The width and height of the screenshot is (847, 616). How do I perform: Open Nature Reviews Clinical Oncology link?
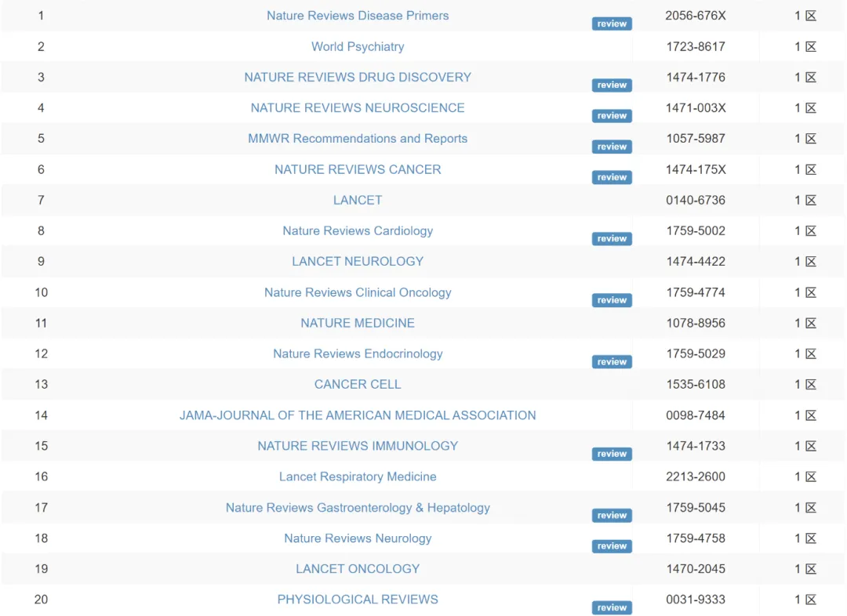point(358,292)
